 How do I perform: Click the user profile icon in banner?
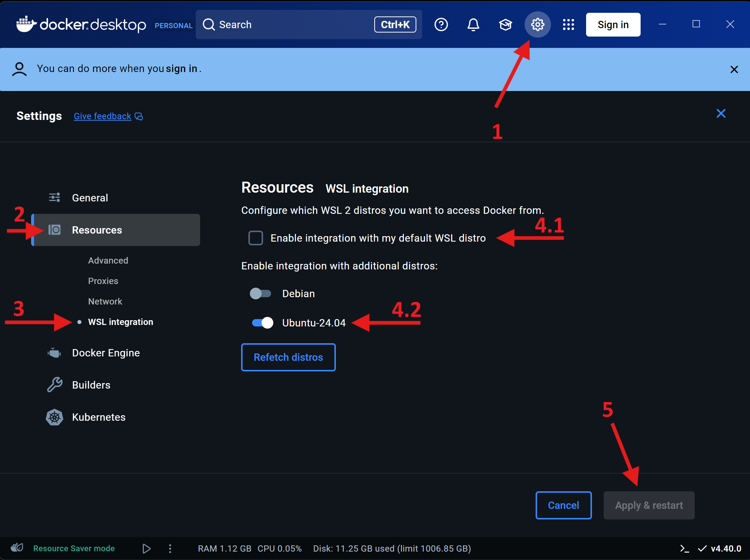tap(19, 69)
